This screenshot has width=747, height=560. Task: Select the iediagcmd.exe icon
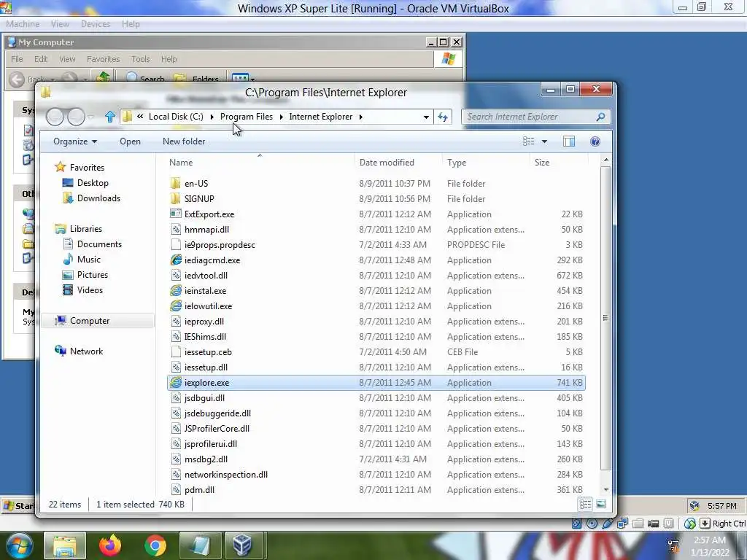click(176, 260)
